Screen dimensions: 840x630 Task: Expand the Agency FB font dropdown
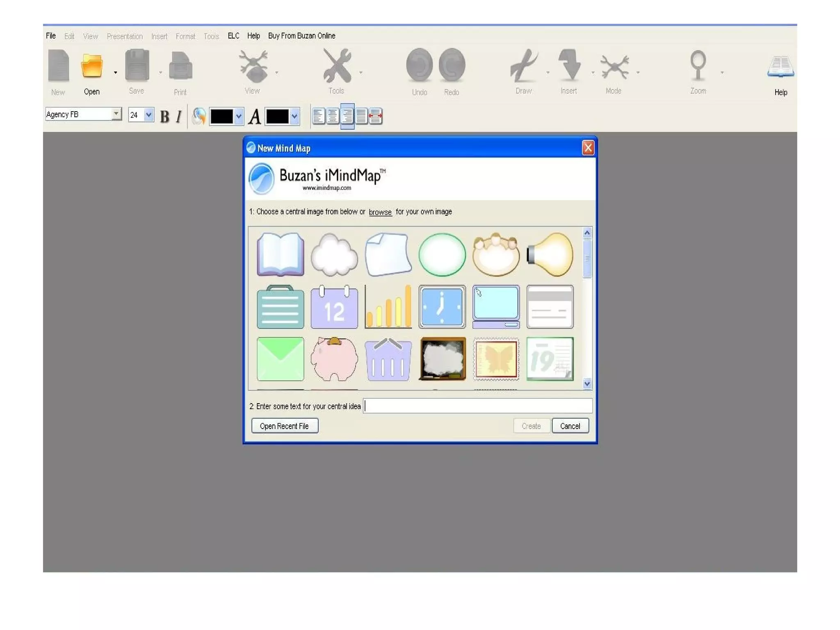point(116,114)
